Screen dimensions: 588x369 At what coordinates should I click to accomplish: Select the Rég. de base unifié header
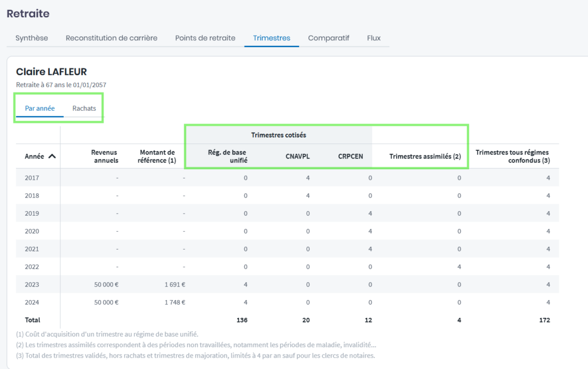coord(227,156)
